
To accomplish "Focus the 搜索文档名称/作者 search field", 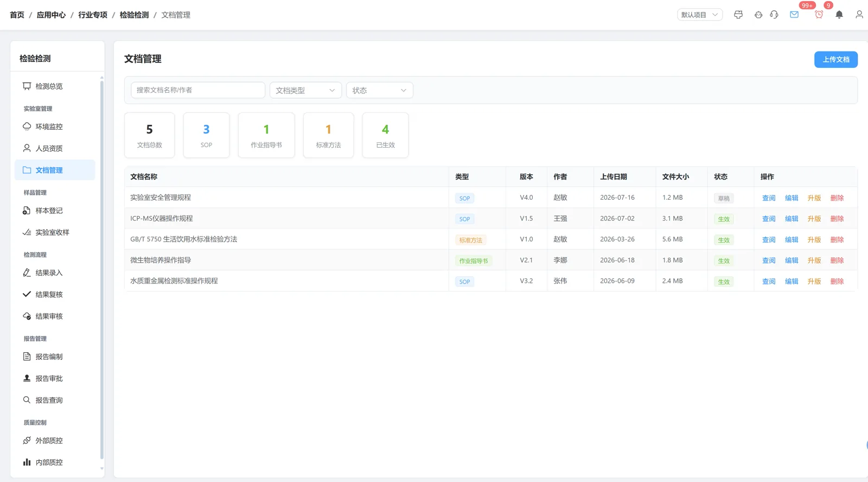I will (x=198, y=90).
